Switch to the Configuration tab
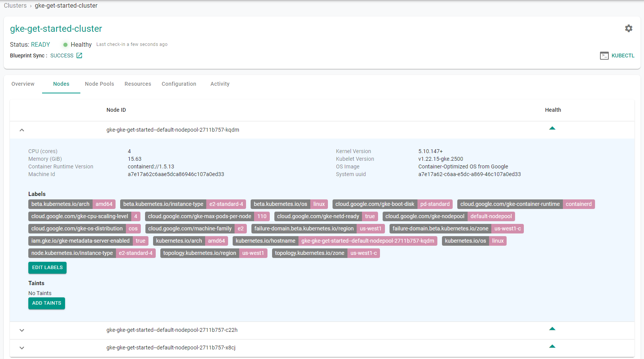The image size is (644, 359). [x=179, y=84]
